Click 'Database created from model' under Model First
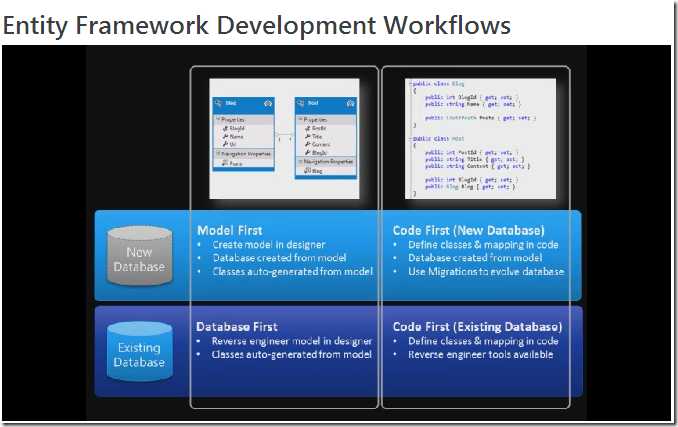678x427 pixels. point(279,258)
